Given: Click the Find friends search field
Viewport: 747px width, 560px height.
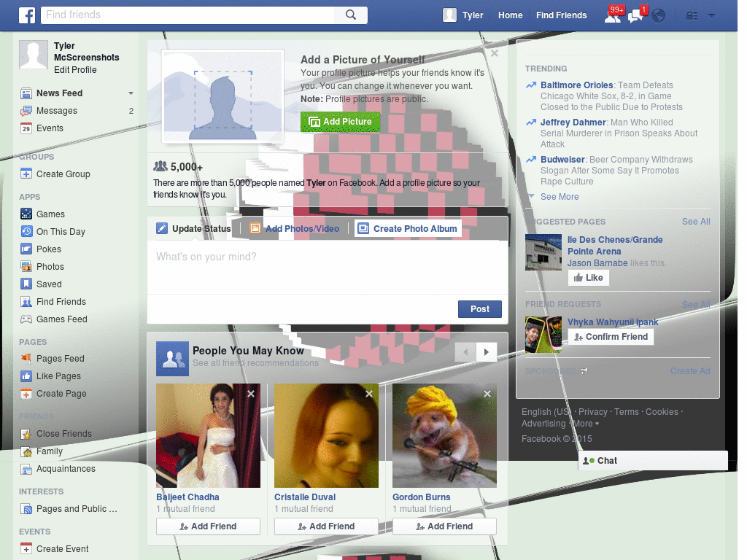Looking at the screenshot, I should coord(187,15).
